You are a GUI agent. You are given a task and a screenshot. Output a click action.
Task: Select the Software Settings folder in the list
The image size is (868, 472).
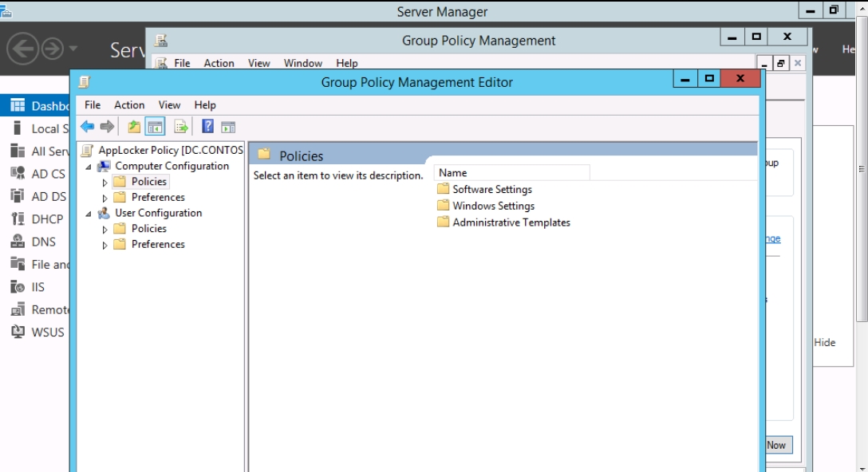(x=484, y=189)
